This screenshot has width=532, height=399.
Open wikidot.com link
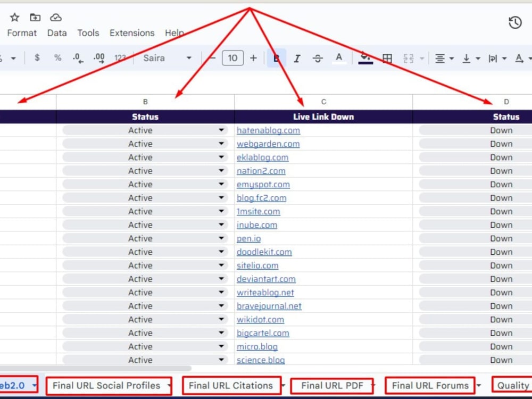260,320
